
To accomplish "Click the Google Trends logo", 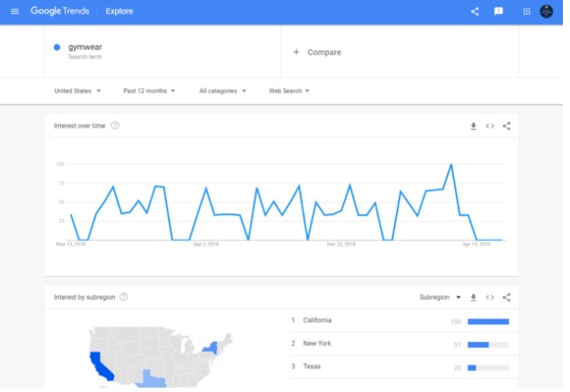I will [62, 11].
